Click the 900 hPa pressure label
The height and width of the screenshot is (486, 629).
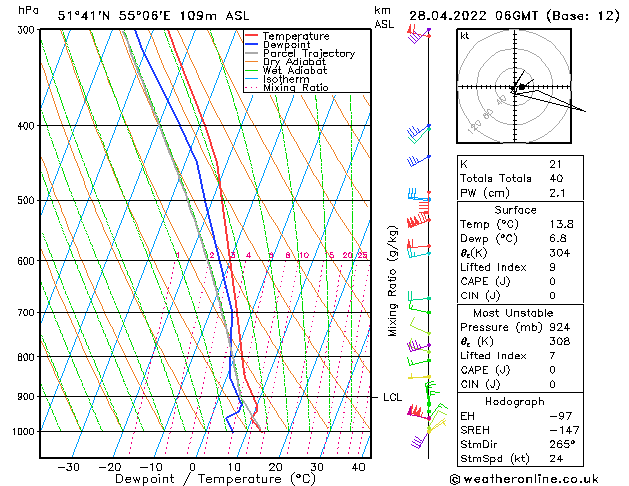tap(27, 396)
